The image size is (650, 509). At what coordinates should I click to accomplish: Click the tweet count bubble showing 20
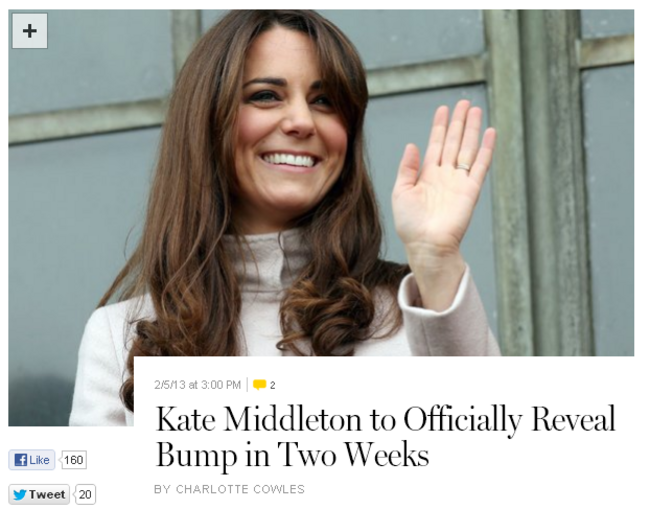point(85,494)
